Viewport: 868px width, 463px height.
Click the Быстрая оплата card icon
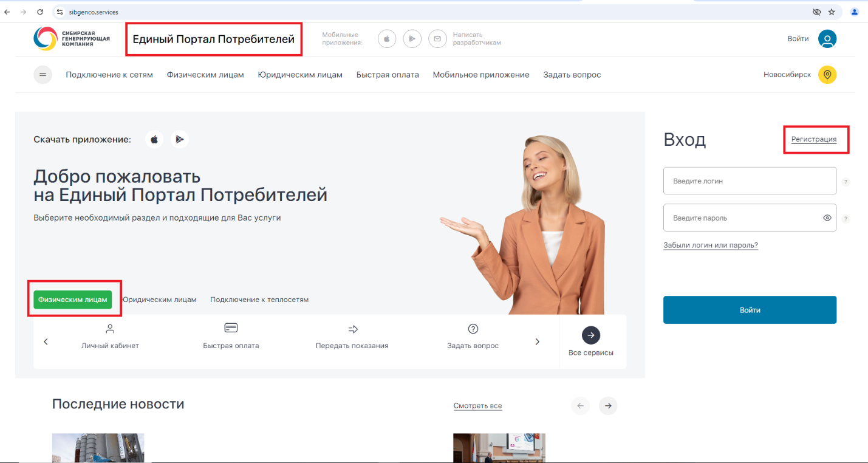pos(231,329)
